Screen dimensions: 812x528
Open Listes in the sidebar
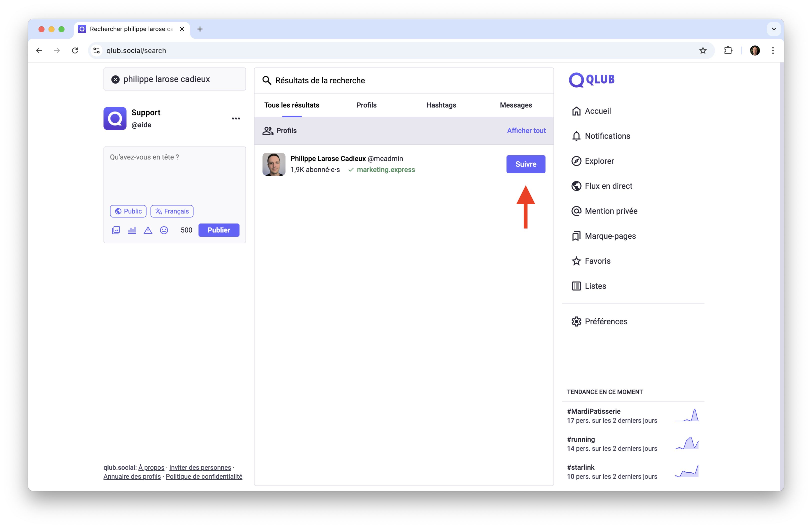pos(589,286)
